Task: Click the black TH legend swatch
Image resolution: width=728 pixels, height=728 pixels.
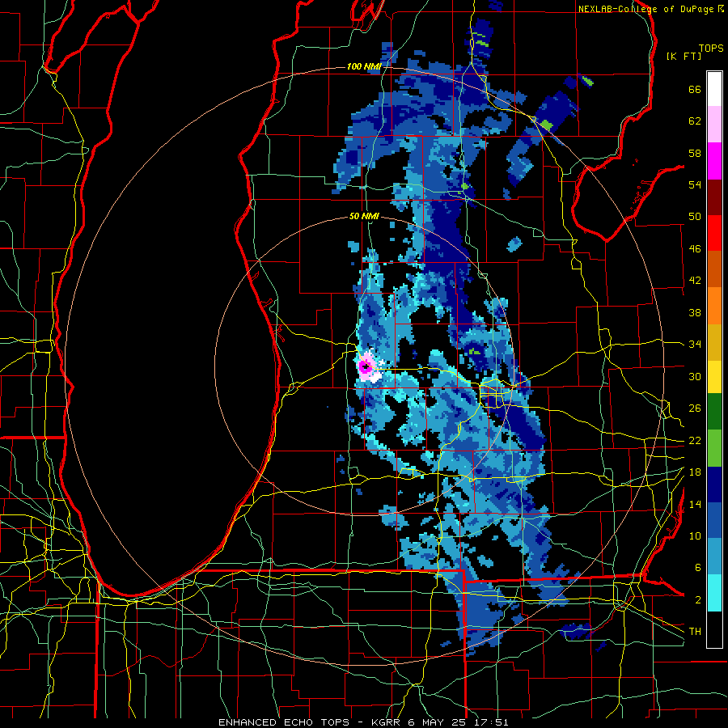Action: point(714,629)
